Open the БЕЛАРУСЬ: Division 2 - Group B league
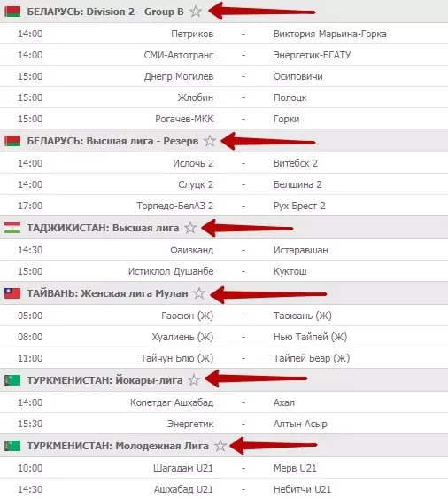This screenshot has width=448, height=499. pos(105,12)
